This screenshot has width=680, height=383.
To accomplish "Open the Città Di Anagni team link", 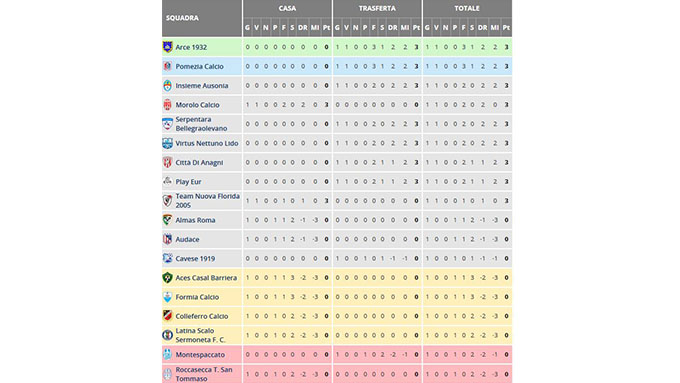I will [199, 162].
